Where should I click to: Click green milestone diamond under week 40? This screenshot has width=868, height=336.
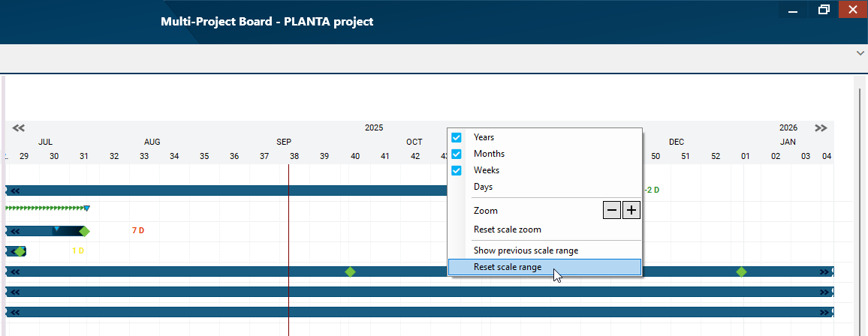pos(350,271)
